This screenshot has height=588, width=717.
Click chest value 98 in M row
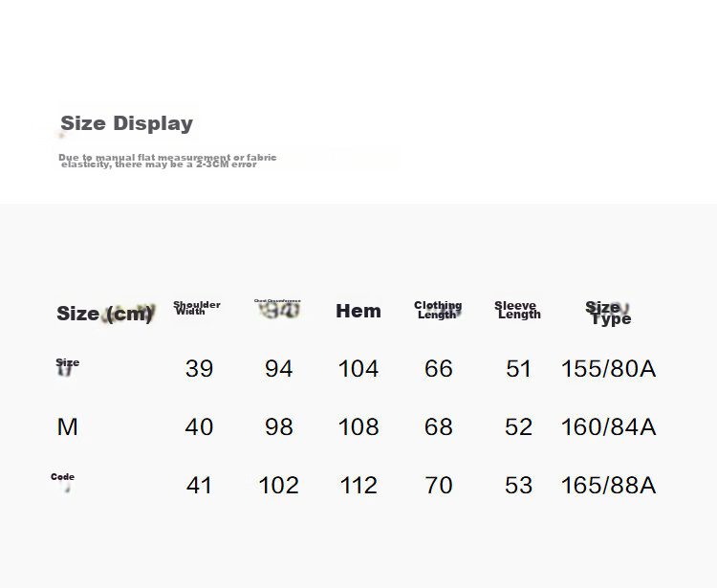[x=278, y=426]
